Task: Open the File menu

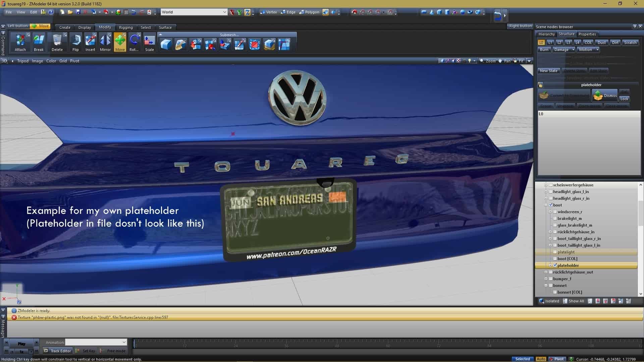Action: coord(9,12)
